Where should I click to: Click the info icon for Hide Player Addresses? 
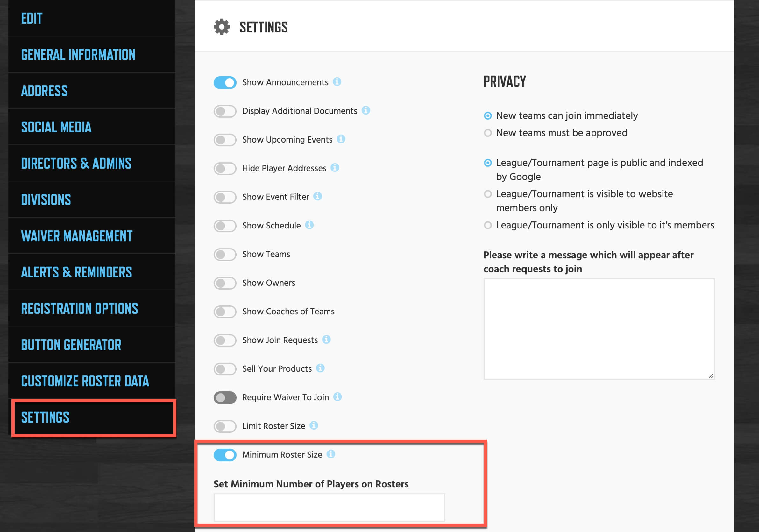[335, 168]
